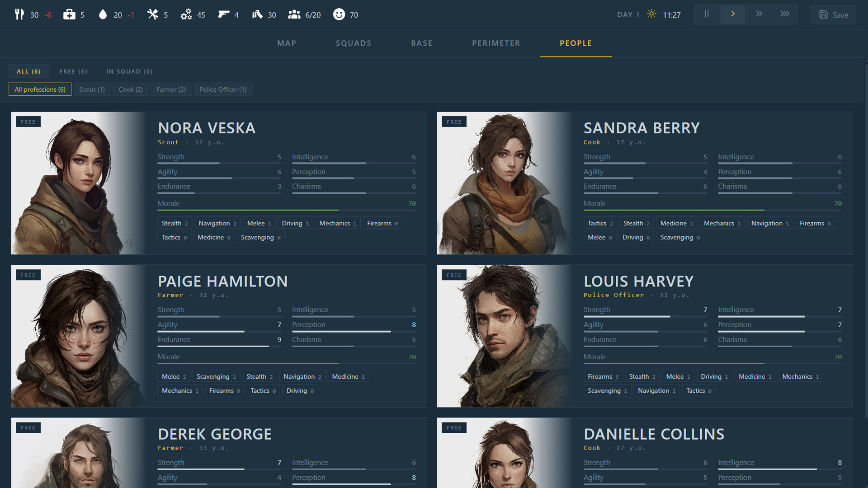868x488 pixels.
Task: Click the DANIELLE COLLINS name heading
Action: tap(654, 434)
